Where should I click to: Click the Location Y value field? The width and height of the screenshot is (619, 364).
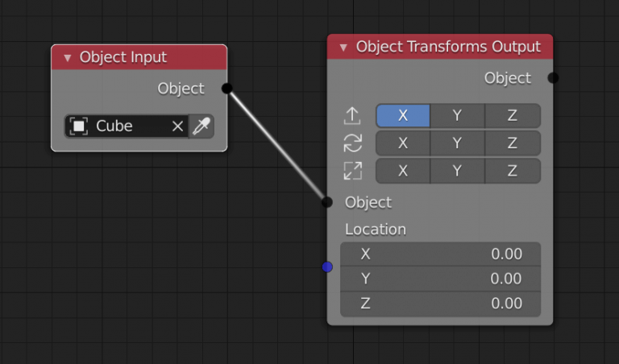coord(440,279)
